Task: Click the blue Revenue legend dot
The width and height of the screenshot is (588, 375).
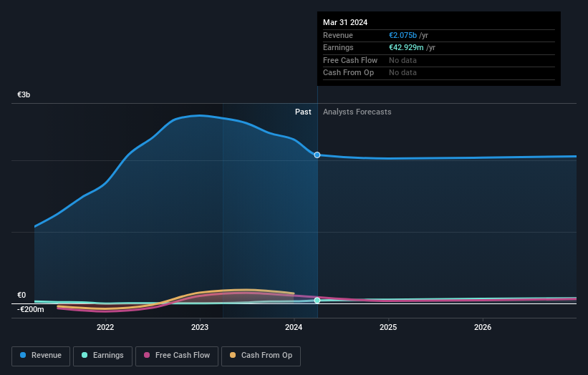Action: (x=23, y=355)
